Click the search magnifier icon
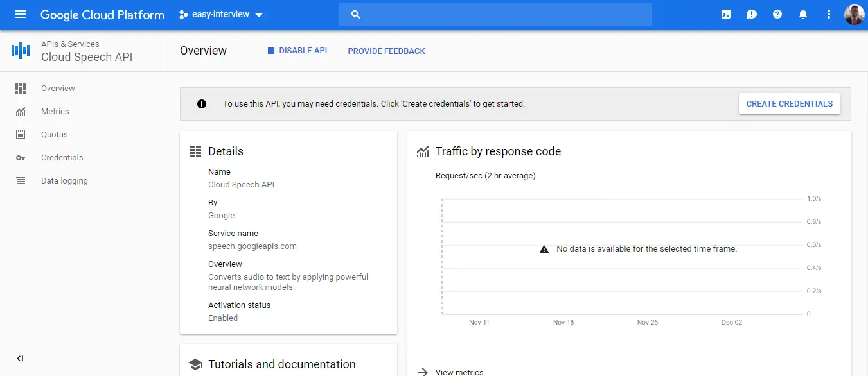 pyautogui.click(x=356, y=15)
